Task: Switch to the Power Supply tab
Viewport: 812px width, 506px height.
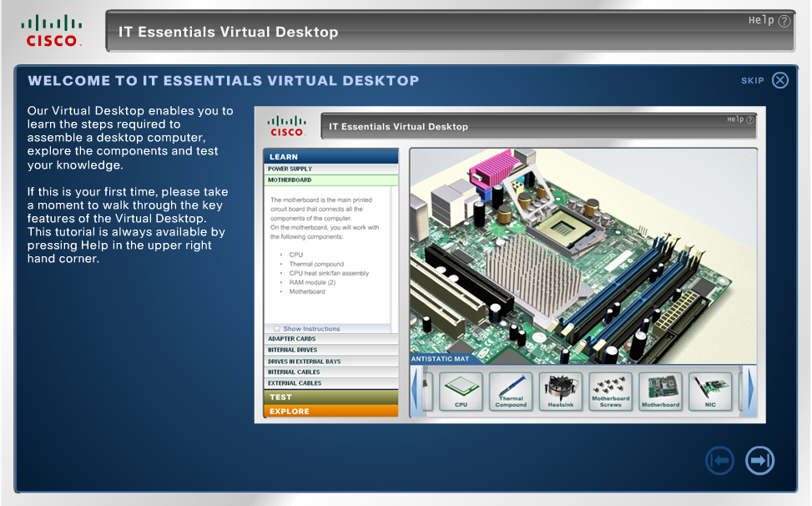Action: [330, 169]
